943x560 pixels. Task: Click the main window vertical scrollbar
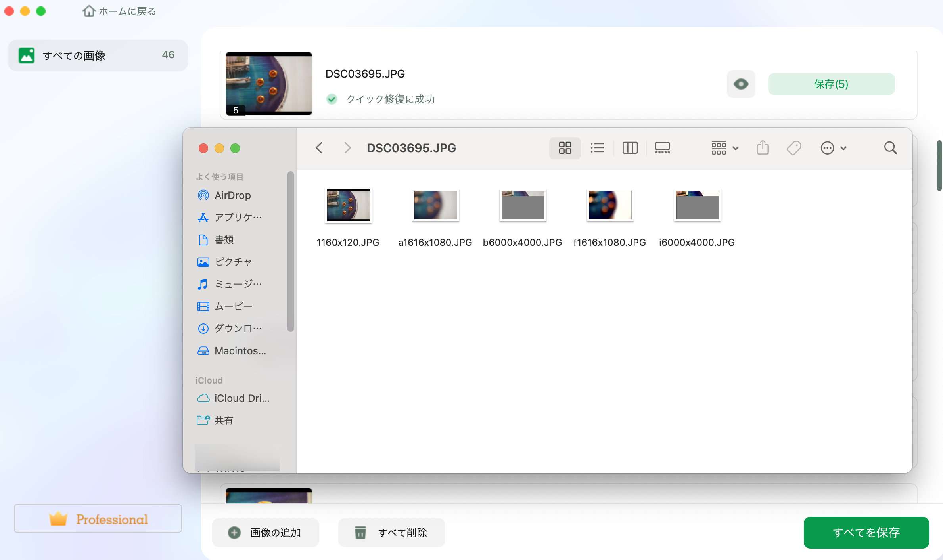(939, 166)
